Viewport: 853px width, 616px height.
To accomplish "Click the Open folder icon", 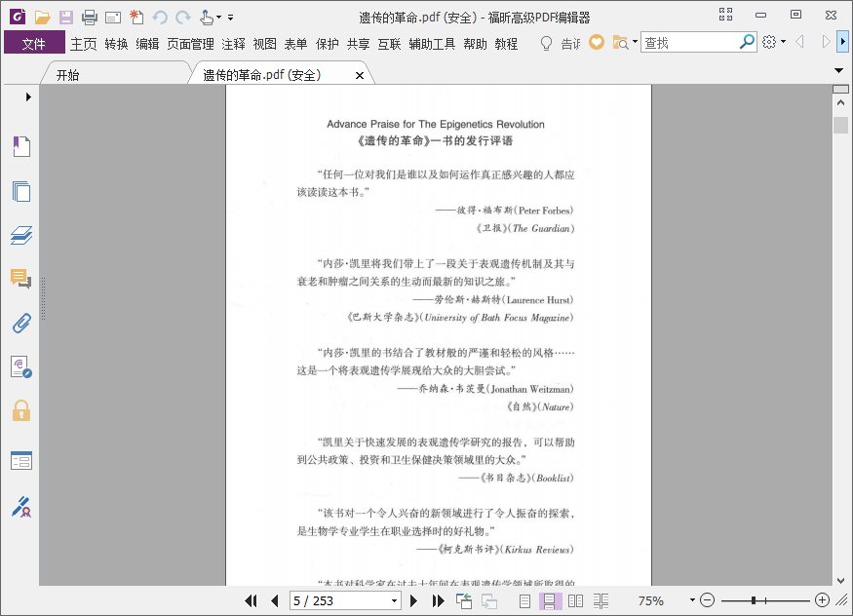I will click(43, 18).
